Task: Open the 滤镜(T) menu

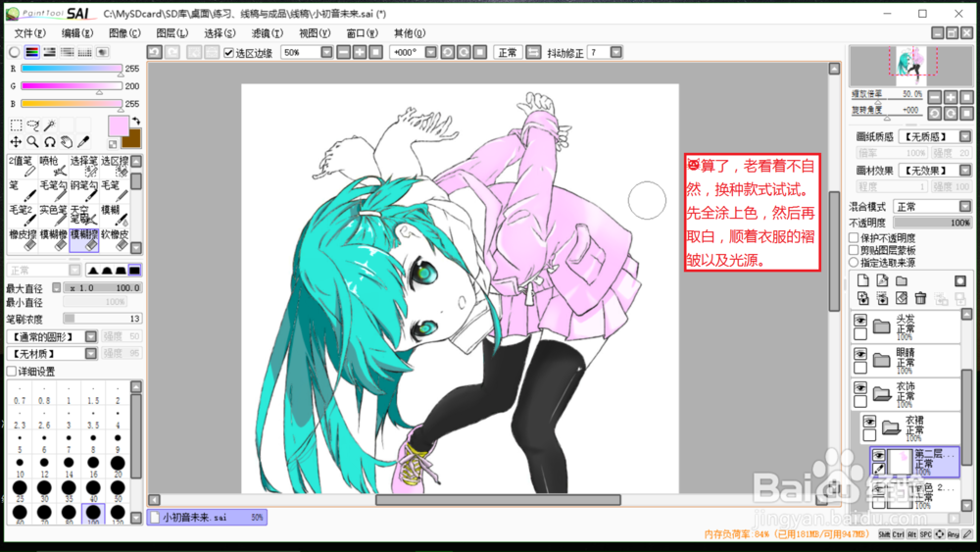Action: [x=267, y=33]
